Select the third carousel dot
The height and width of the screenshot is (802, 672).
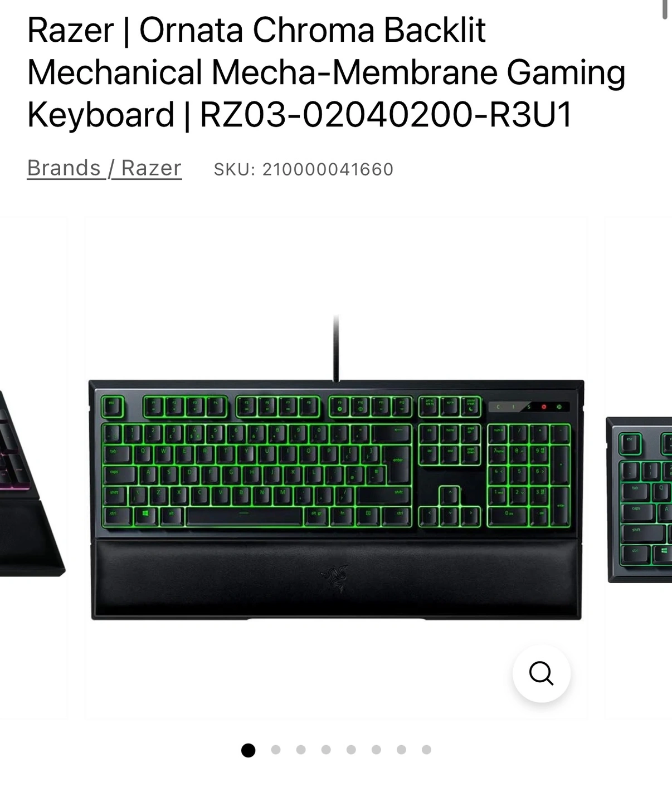[x=301, y=750]
